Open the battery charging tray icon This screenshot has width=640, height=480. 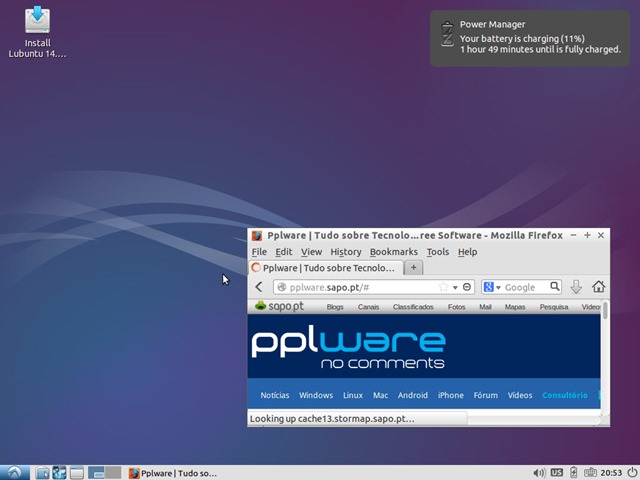coord(573,473)
